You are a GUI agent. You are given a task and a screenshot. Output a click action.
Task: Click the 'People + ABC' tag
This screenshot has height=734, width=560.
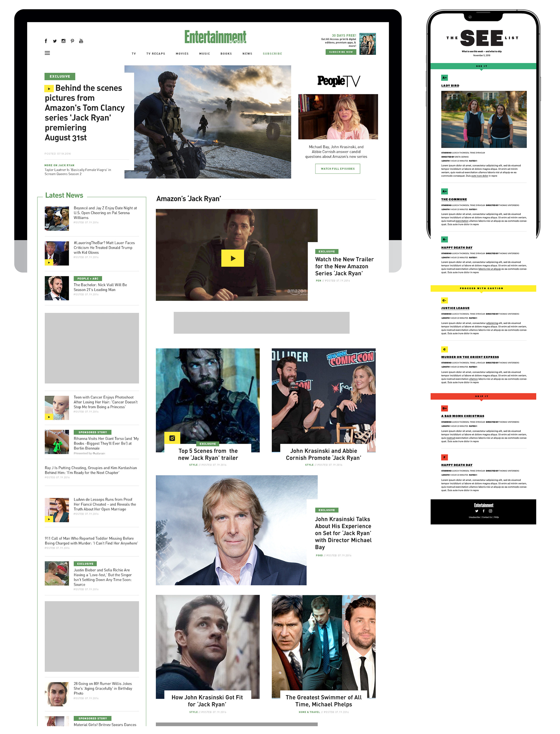(x=88, y=278)
